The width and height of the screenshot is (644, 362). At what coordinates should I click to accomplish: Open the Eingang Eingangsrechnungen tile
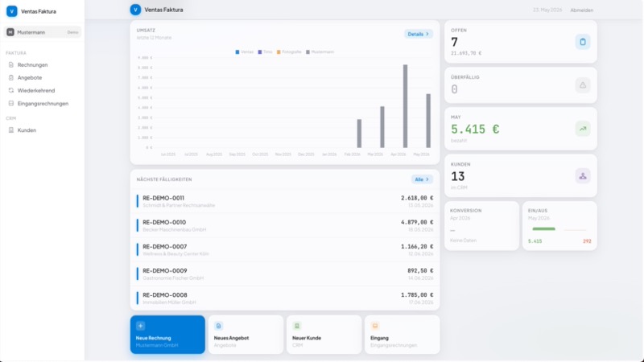tap(402, 335)
